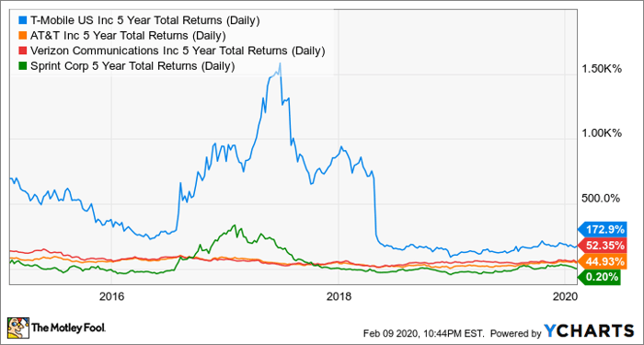
Task: Click the Motley Fool jester logo icon
Action: tap(18, 327)
